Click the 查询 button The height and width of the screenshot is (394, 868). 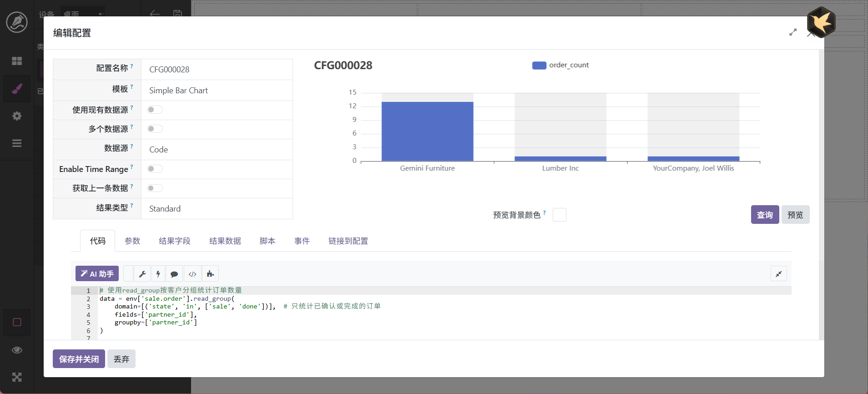[764, 215]
